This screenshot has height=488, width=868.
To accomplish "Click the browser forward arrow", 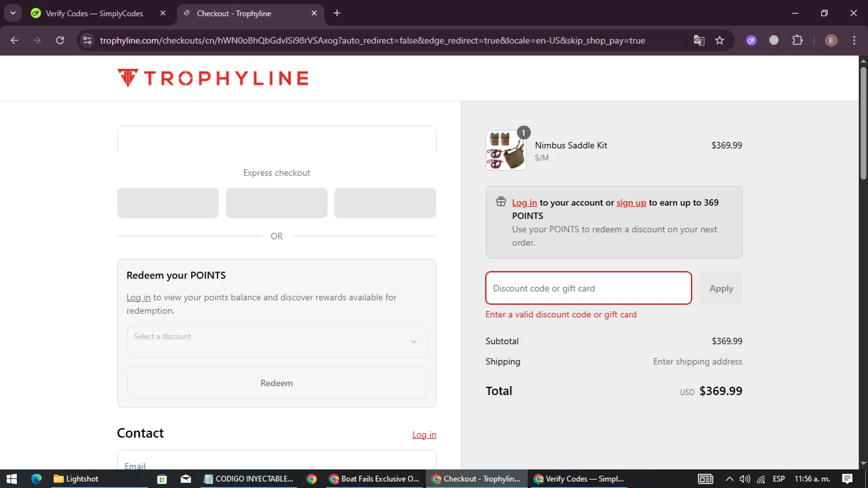I will point(37,41).
